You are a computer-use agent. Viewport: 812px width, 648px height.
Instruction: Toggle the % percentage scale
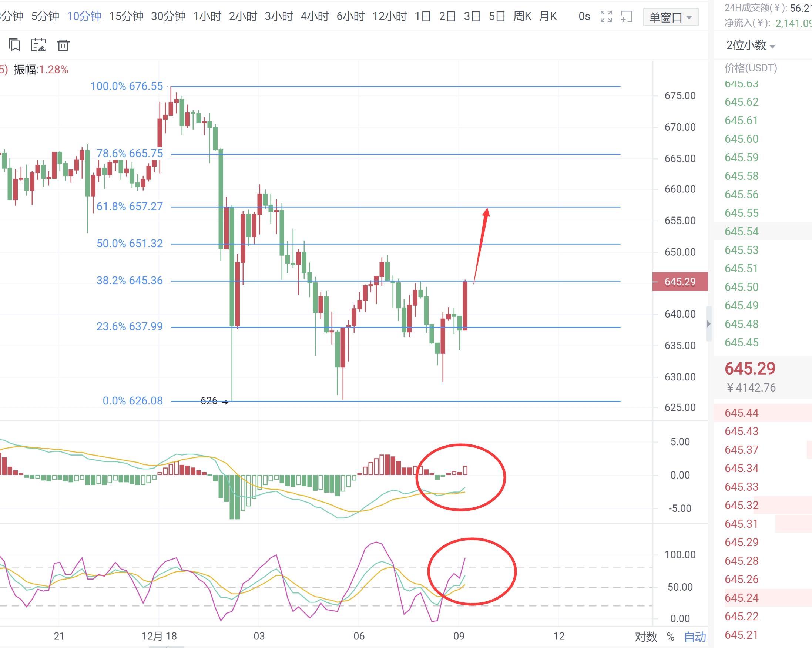(670, 637)
